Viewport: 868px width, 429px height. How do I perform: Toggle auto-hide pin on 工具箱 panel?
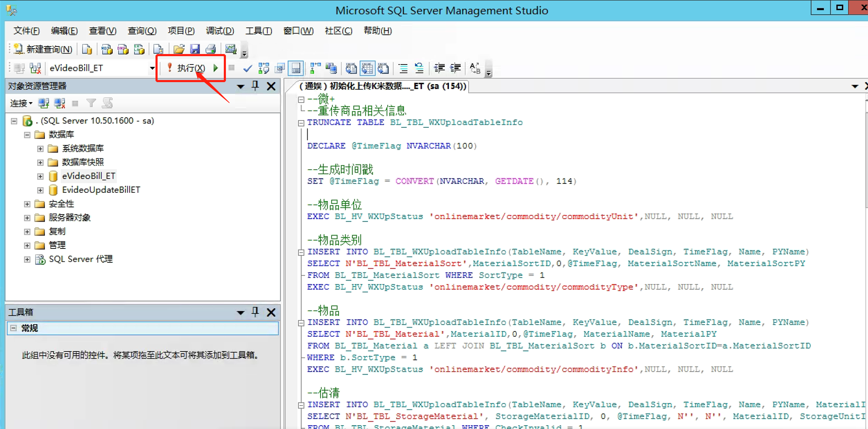[x=255, y=312]
